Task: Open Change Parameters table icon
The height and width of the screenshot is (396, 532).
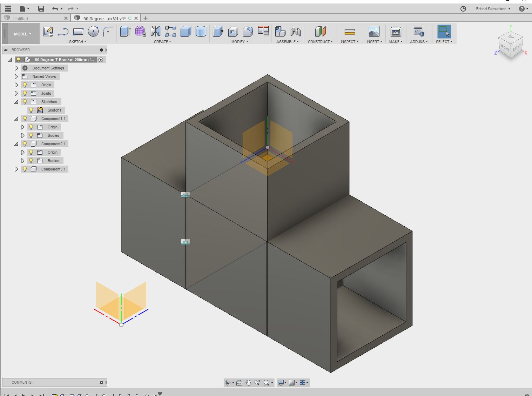Action: coord(263,31)
